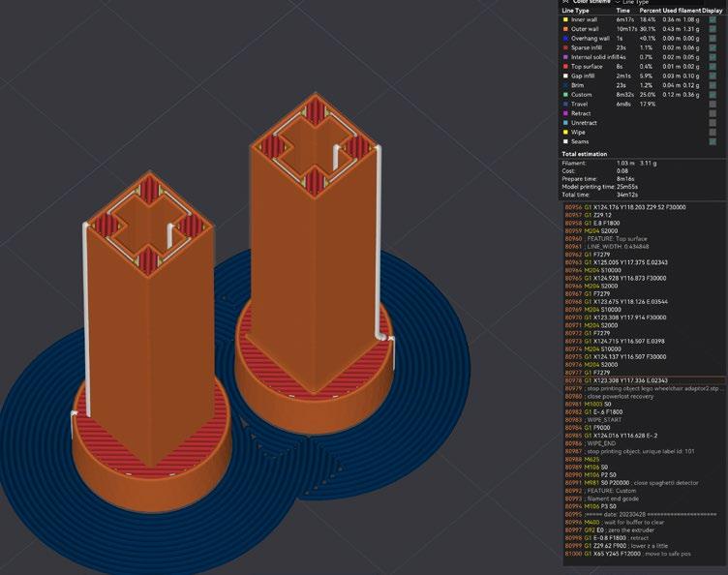728x575 pixels.
Task: Select the Gap infill label
Action: pyautogui.click(x=583, y=76)
